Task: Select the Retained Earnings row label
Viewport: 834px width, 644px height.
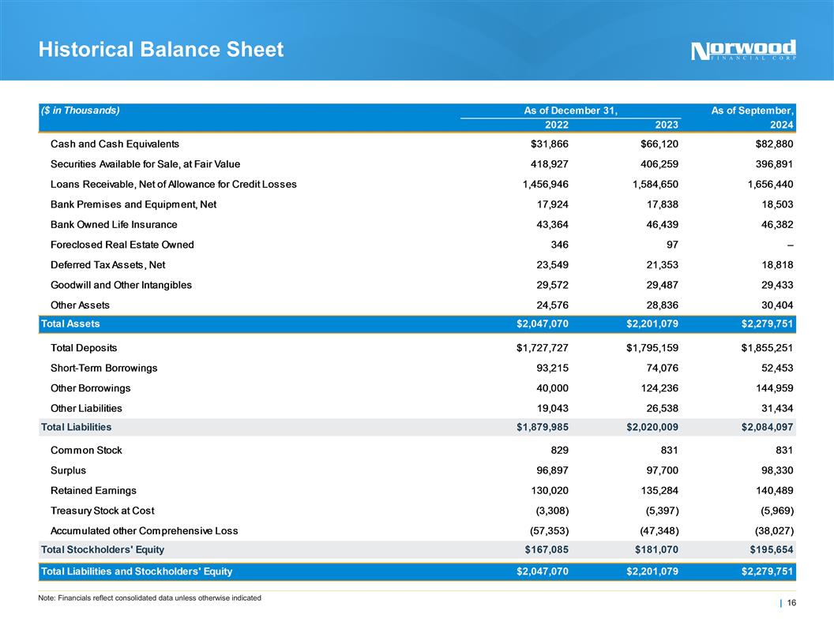Action: point(93,491)
